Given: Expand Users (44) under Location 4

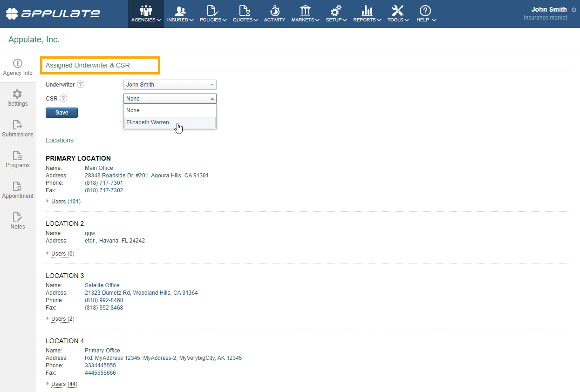Looking at the screenshot, I should (x=64, y=384).
